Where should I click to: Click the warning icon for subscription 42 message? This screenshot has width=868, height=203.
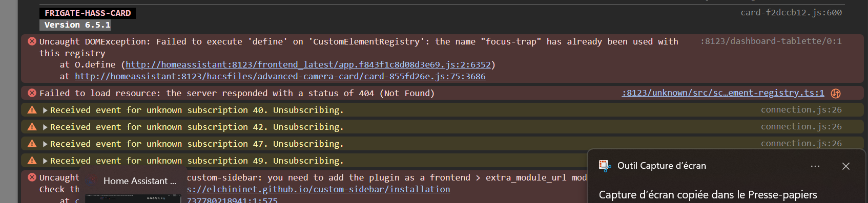[x=32, y=127]
